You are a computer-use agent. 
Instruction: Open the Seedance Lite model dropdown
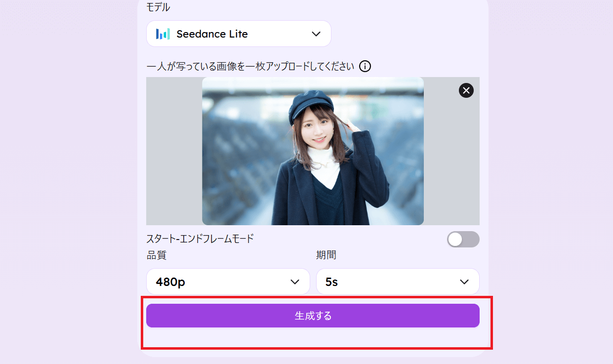pyautogui.click(x=239, y=33)
